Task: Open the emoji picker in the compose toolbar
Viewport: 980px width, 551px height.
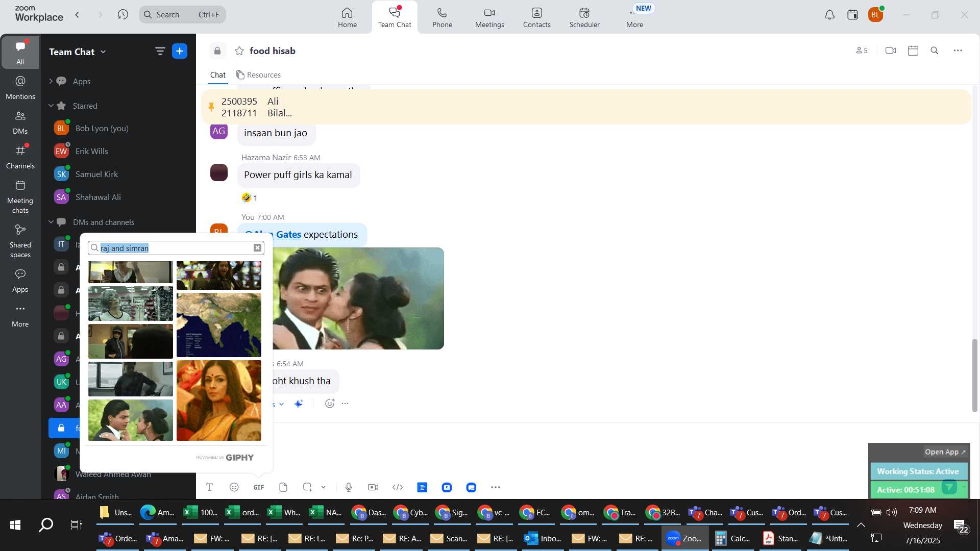Action: point(234,487)
